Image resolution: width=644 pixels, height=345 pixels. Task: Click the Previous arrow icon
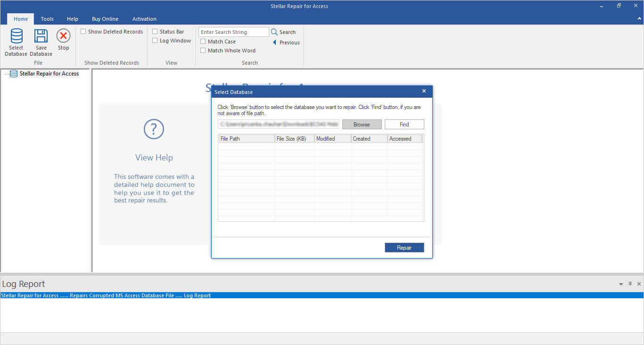[x=274, y=42]
